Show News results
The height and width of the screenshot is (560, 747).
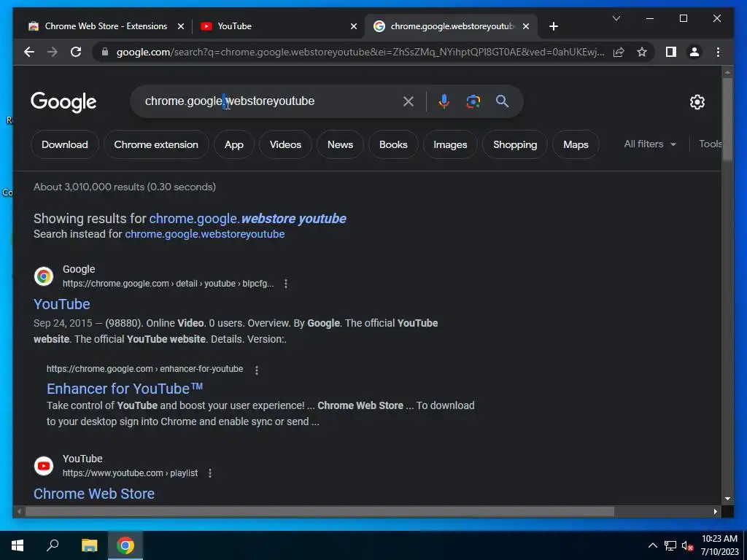pyautogui.click(x=340, y=145)
